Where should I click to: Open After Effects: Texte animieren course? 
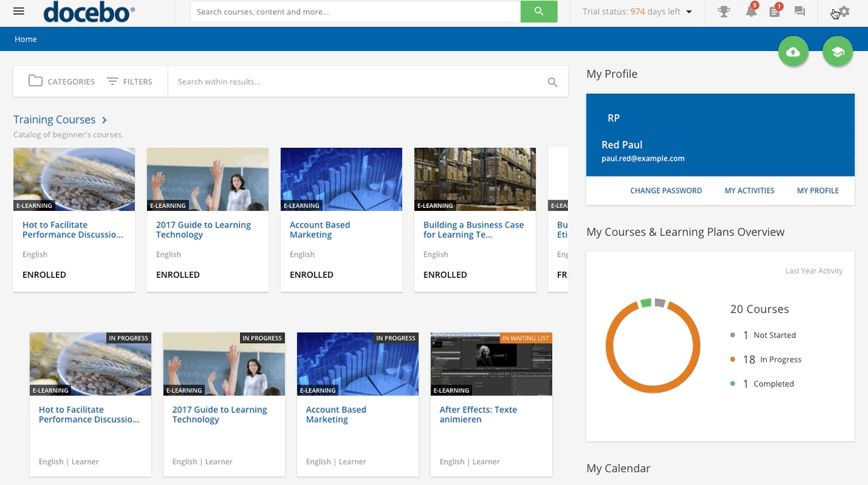pos(479,414)
